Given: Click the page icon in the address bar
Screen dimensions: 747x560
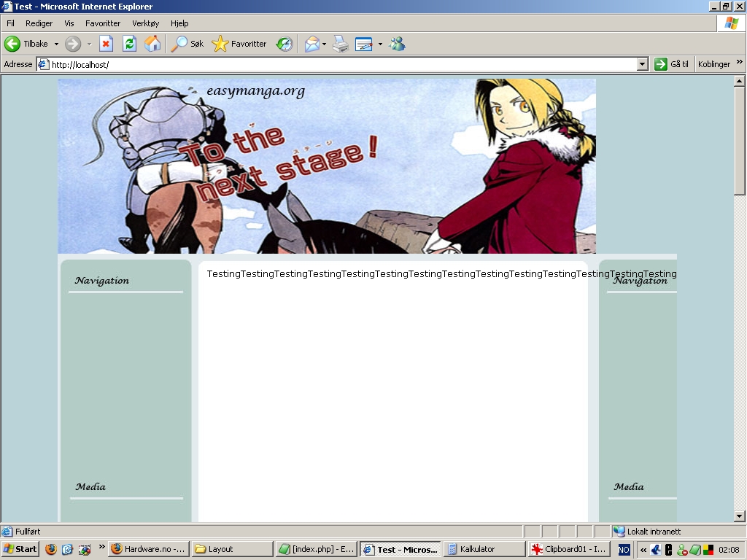Looking at the screenshot, I should click(43, 64).
